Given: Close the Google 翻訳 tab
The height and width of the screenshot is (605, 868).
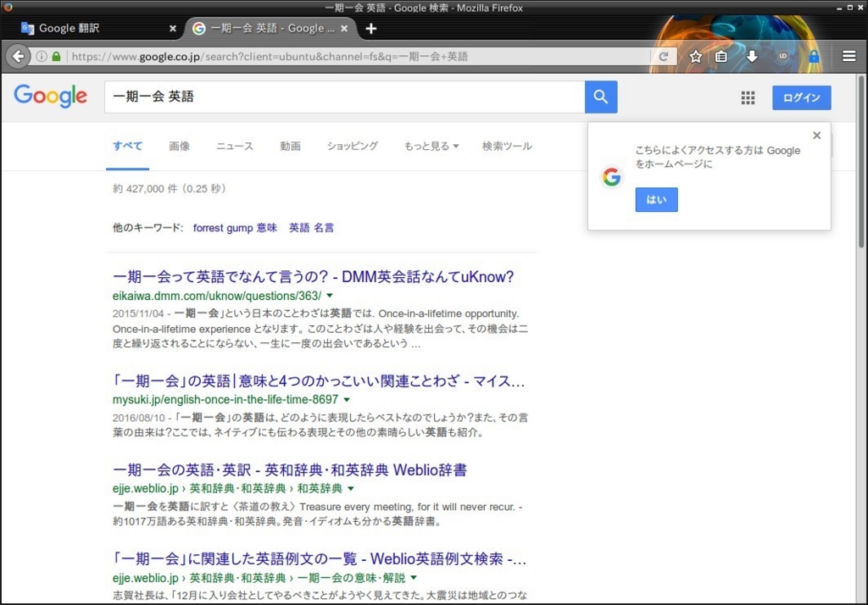Looking at the screenshot, I should point(173,28).
